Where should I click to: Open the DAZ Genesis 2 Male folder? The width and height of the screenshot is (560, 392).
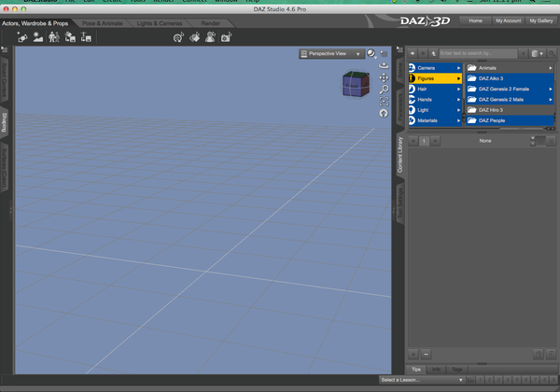[510, 99]
